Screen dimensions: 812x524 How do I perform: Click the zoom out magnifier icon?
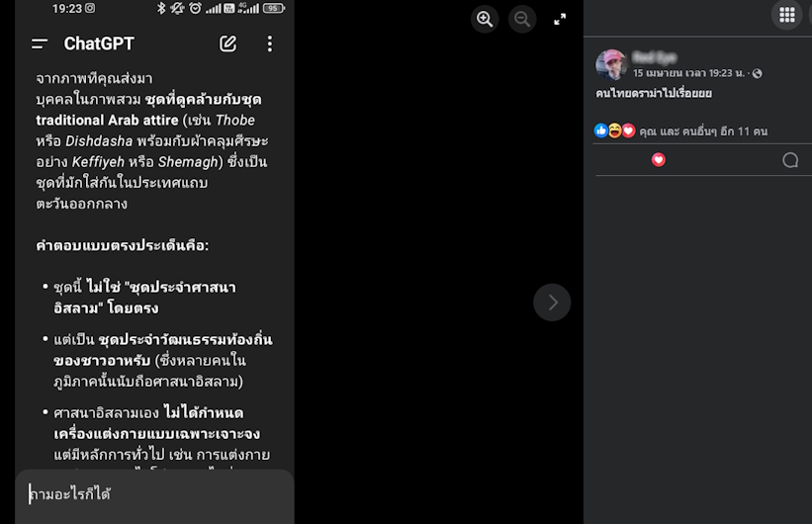pos(522,20)
